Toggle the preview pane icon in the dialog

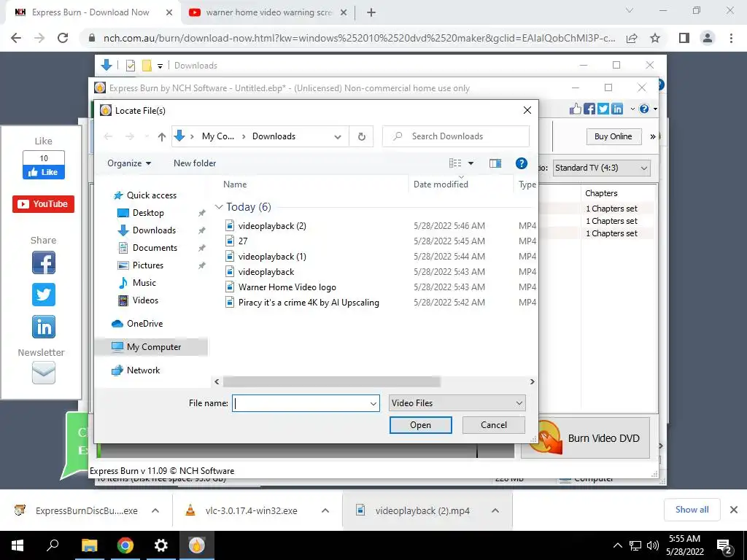click(x=495, y=163)
